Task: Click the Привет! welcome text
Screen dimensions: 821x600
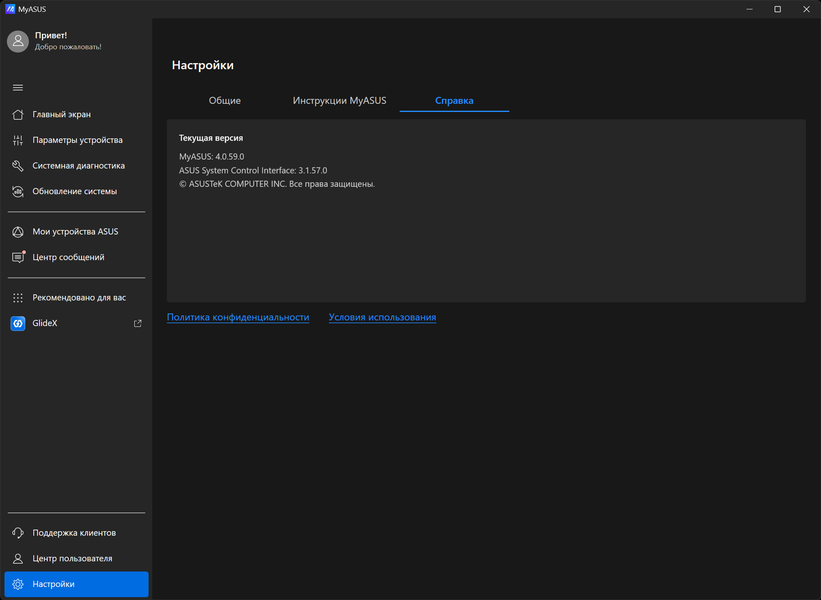Action: click(x=51, y=35)
